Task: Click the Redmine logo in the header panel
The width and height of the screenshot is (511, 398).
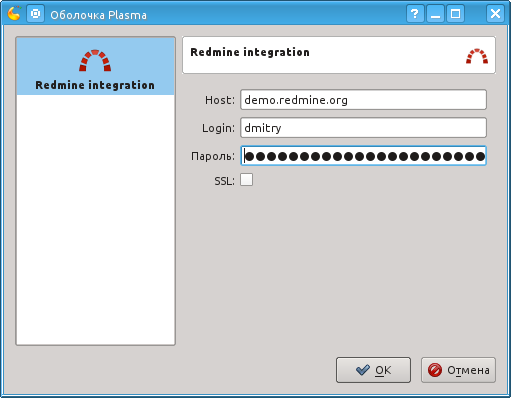Action: pos(477,56)
